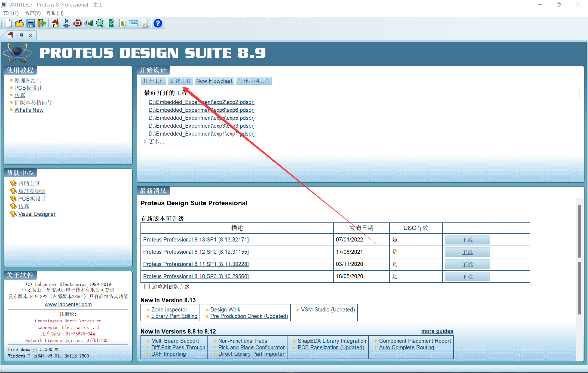Tick the 忽略测试版升级 checkbox
Image resolution: width=588 pixels, height=373 pixels.
[147, 286]
